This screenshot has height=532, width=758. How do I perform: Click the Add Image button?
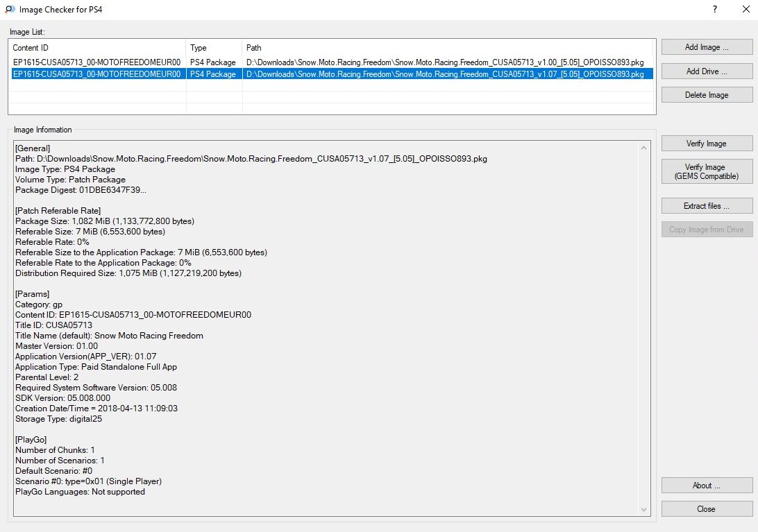[x=707, y=47]
